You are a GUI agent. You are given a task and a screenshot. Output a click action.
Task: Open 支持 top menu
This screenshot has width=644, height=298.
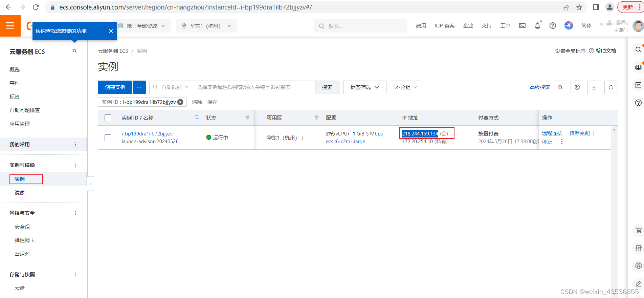(487, 26)
